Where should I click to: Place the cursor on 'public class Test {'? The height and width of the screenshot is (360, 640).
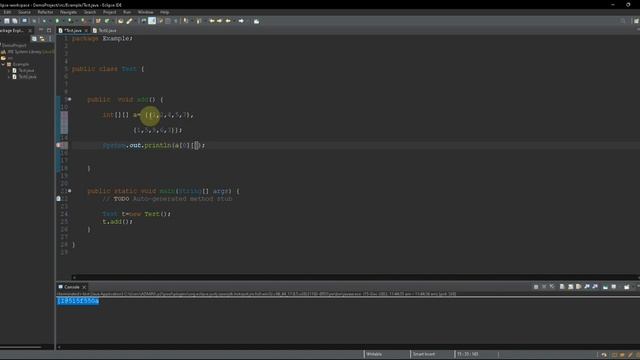(108, 69)
